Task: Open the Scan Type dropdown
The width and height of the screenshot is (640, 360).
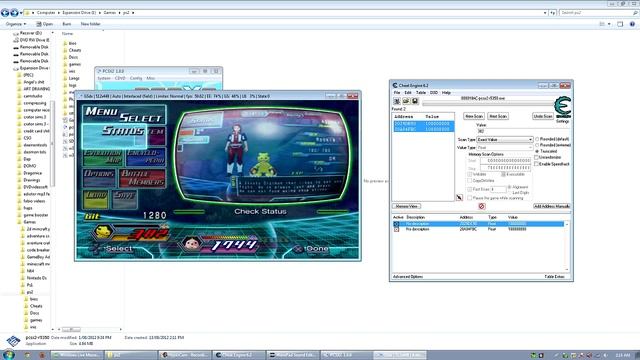Action: pos(504,140)
